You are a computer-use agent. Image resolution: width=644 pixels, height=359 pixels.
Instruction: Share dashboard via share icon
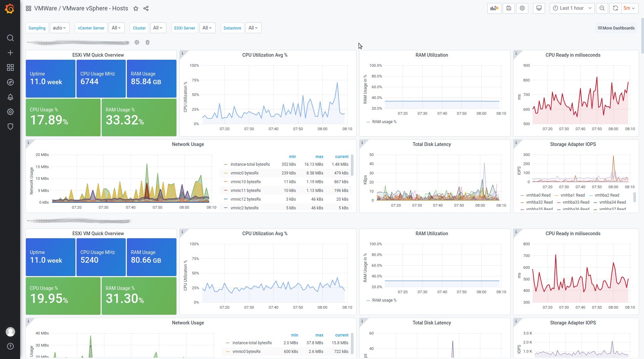pos(146,8)
